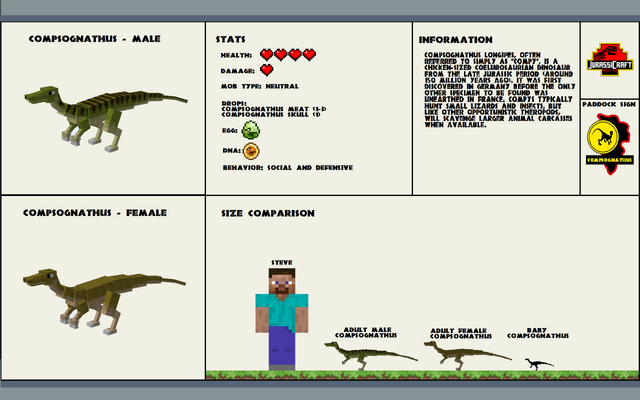Click the 'Size Comparison' heading
640x400 pixels.
[x=268, y=213]
